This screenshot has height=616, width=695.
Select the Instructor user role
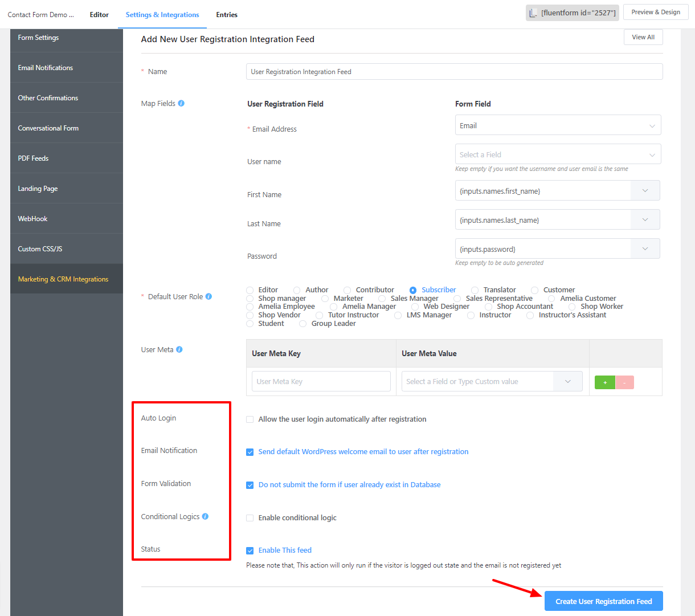click(x=471, y=315)
